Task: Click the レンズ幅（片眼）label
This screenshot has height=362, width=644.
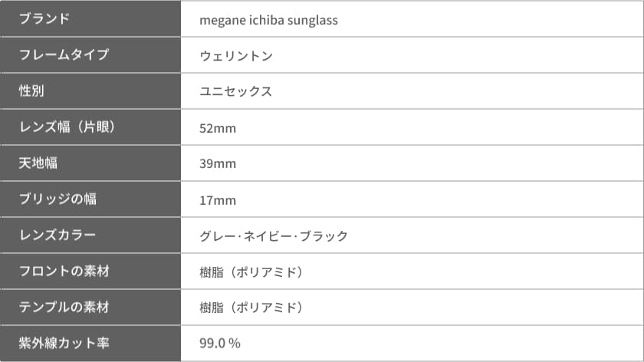Action: click(67, 127)
